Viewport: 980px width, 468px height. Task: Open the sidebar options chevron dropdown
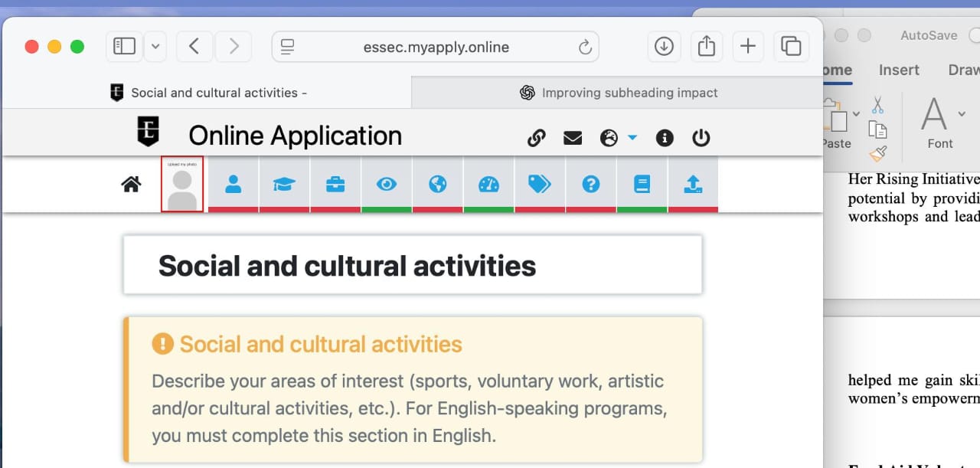coord(155,47)
